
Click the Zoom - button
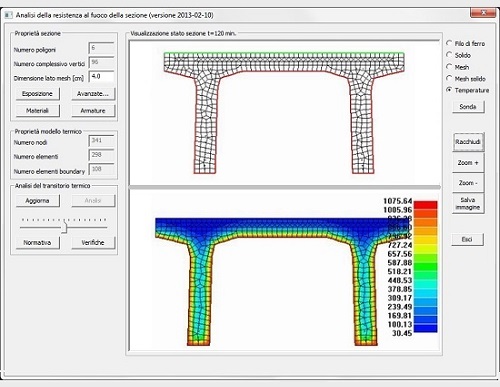468,183
